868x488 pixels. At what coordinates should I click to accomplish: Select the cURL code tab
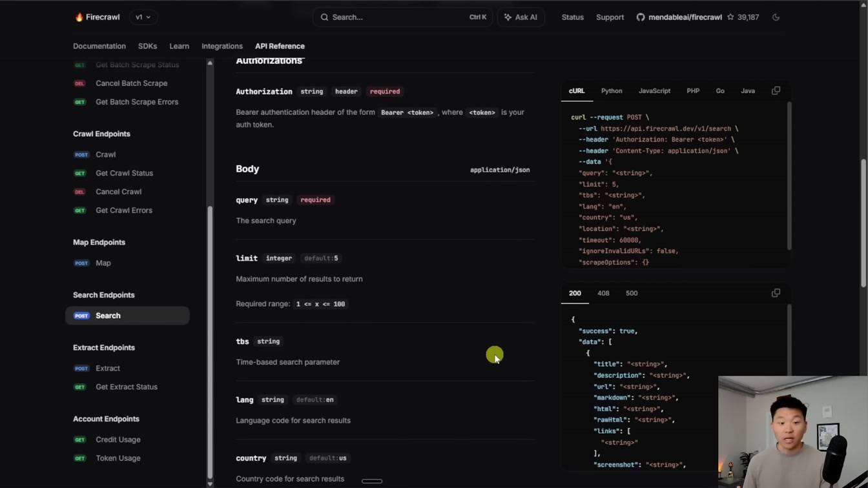577,91
